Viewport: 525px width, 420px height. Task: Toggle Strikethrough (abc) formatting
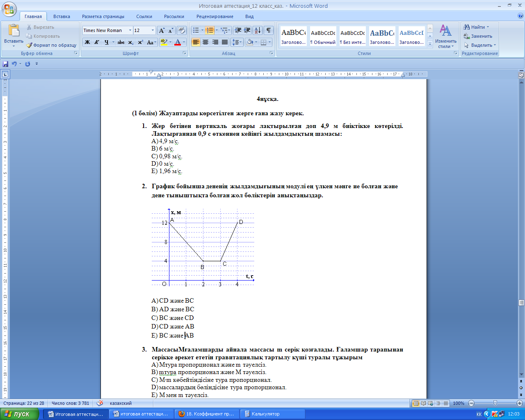click(x=121, y=42)
